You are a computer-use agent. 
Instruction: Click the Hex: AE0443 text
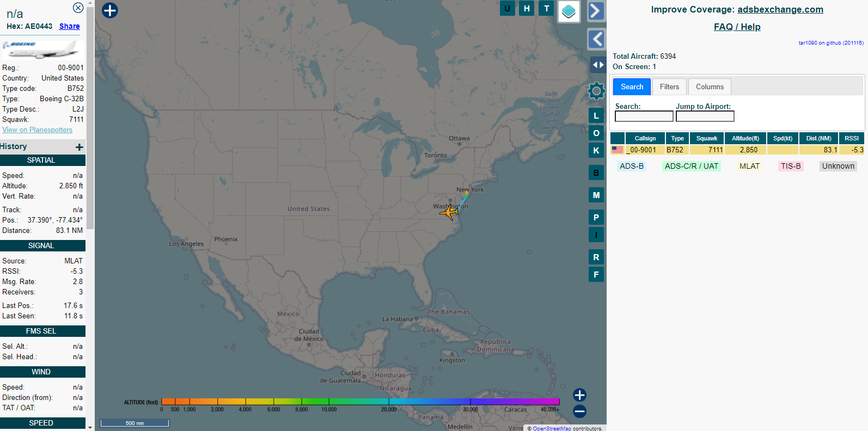[29, 26]
